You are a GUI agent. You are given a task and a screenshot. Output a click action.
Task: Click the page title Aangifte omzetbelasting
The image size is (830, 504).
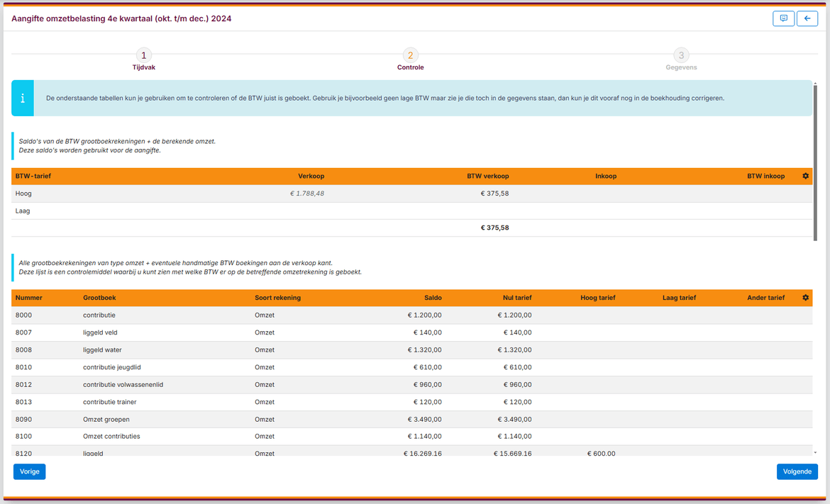(x=121, y=18)
